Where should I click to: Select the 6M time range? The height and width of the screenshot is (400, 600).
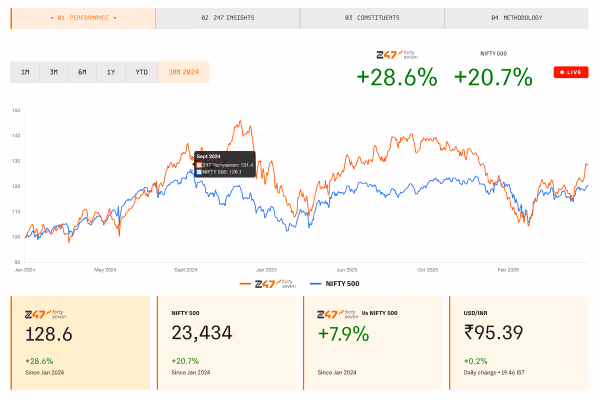(82, 72)
